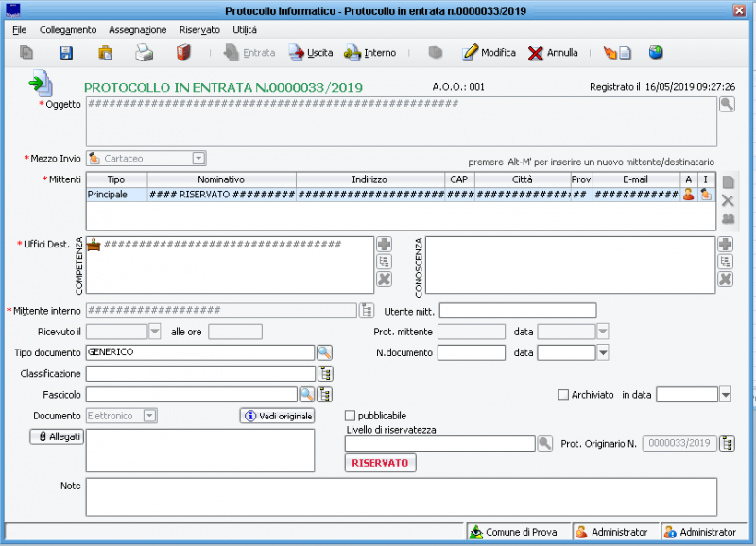Open the print icon in toolbar
This screenshot has width=756, height=546.
[142, 53]
